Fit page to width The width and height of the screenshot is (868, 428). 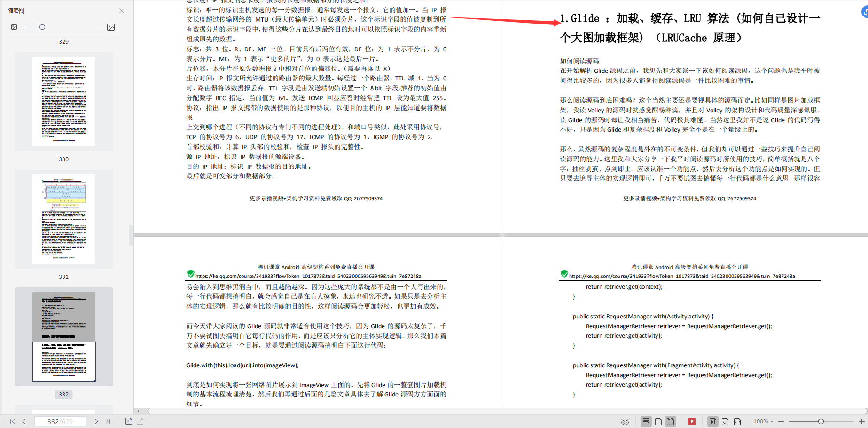coord(737,421)
